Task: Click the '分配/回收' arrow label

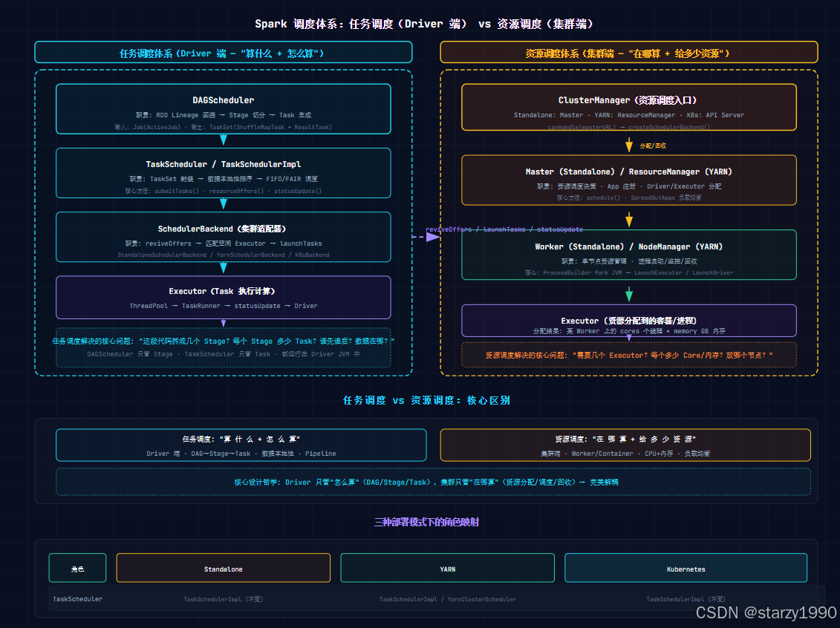Action: coord(653,145)
